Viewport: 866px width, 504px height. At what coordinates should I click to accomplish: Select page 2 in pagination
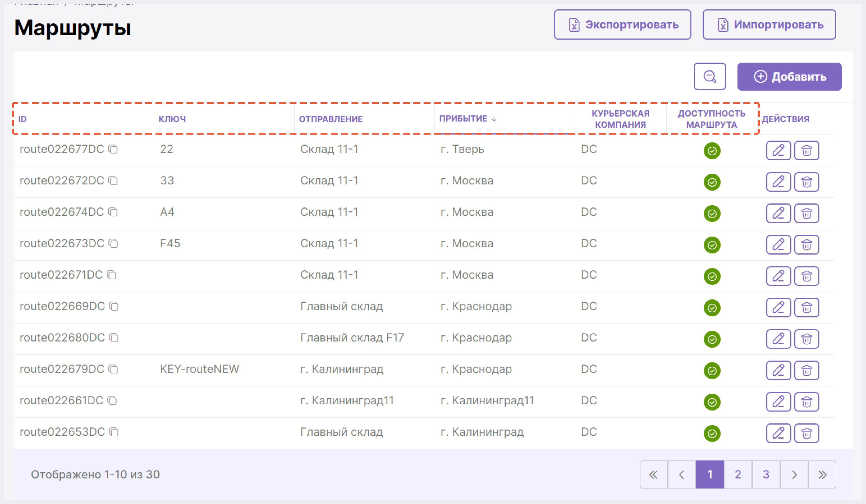[x=738, y=475]
